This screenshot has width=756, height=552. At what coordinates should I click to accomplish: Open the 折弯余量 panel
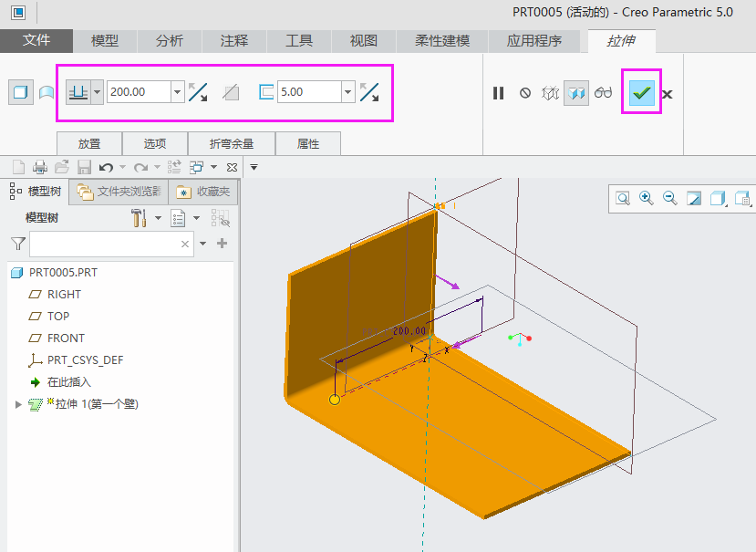(x=232, y=143)
